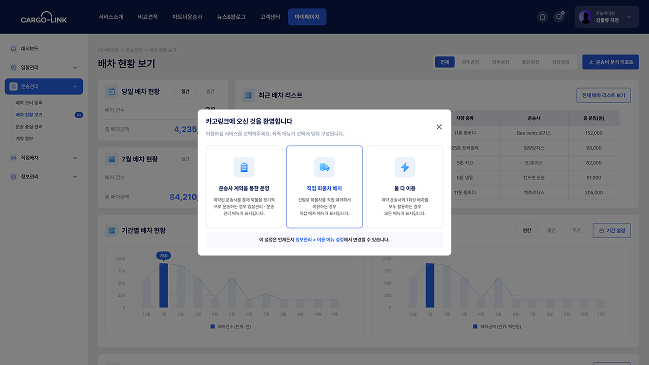
Task: Click the 152,000 cell in dispatch table
Action: 594,133
